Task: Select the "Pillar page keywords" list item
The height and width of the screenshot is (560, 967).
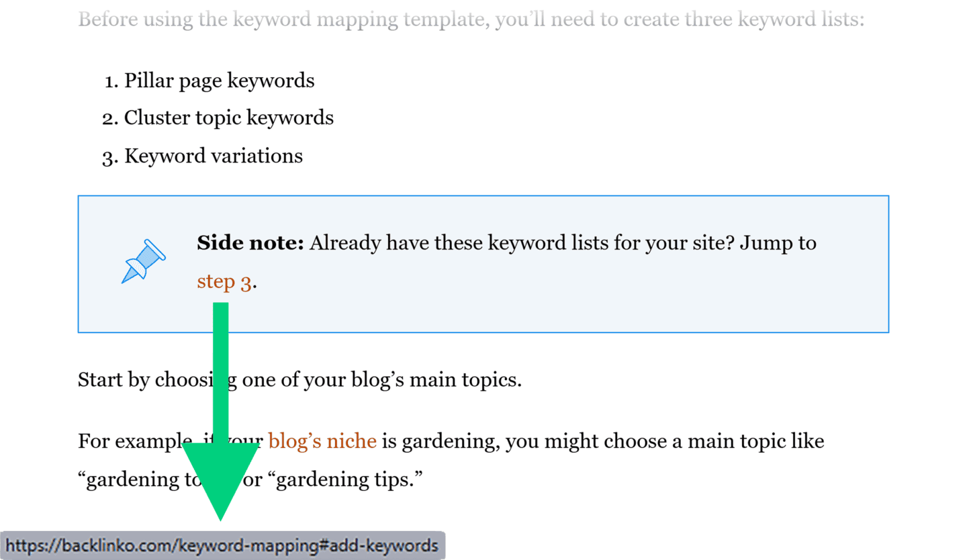Action: click(219, 81)
